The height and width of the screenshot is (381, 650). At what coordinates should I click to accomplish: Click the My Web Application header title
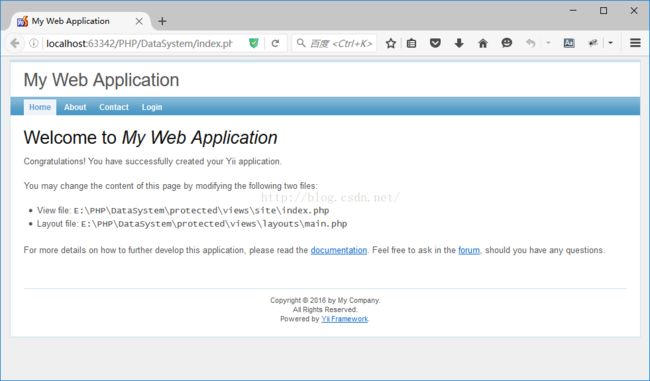point(101,80)
